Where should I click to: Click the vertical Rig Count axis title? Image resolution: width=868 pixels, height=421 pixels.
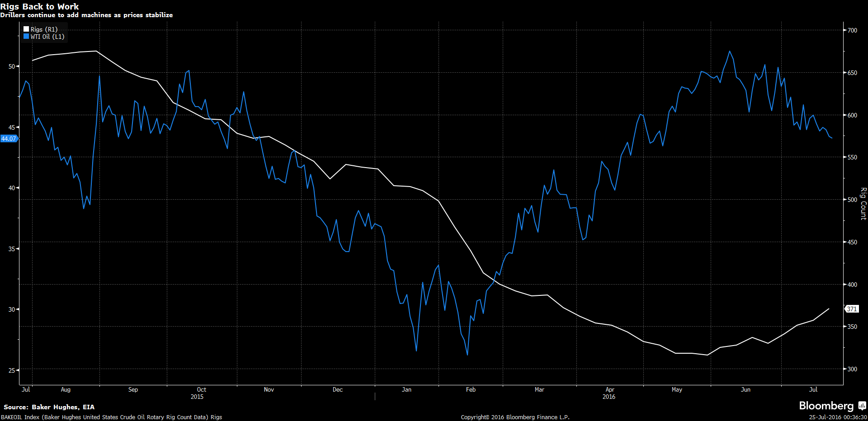(863, 204)
